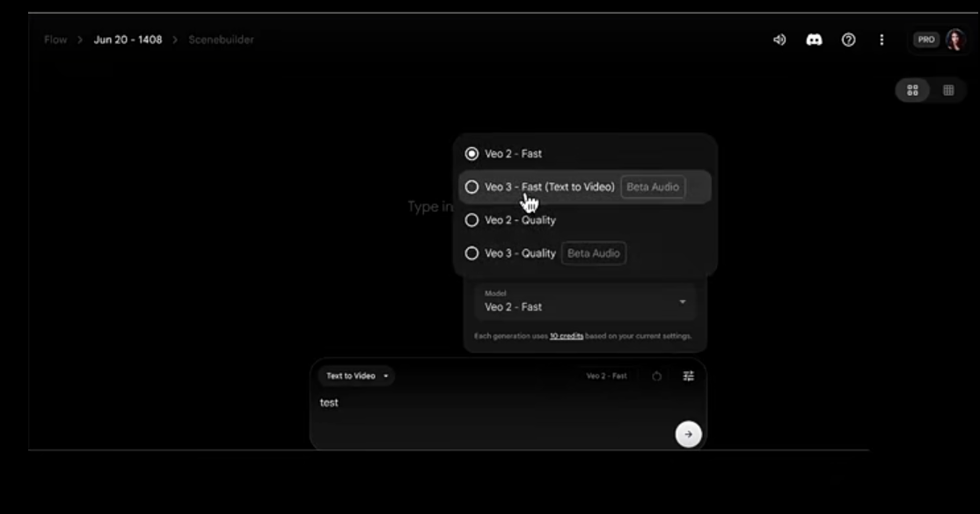Collapse the Model dropdown arrow

tap(683, 301)
